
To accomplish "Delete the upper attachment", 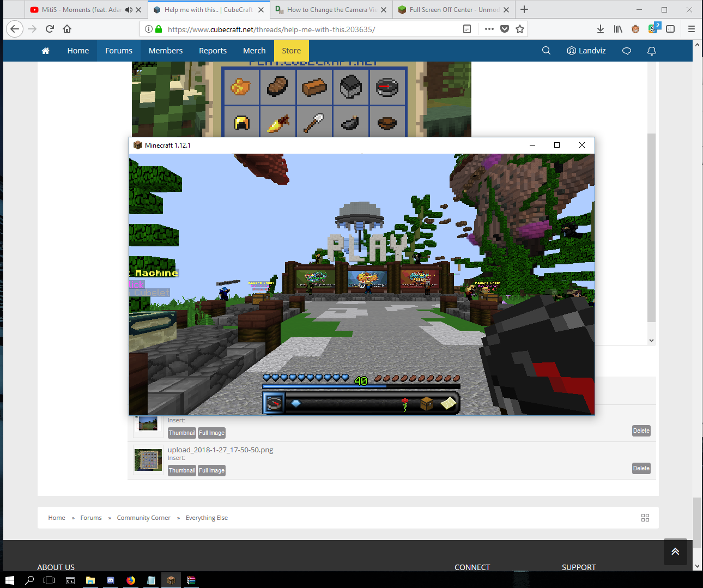I will click(x=641, y=431).
